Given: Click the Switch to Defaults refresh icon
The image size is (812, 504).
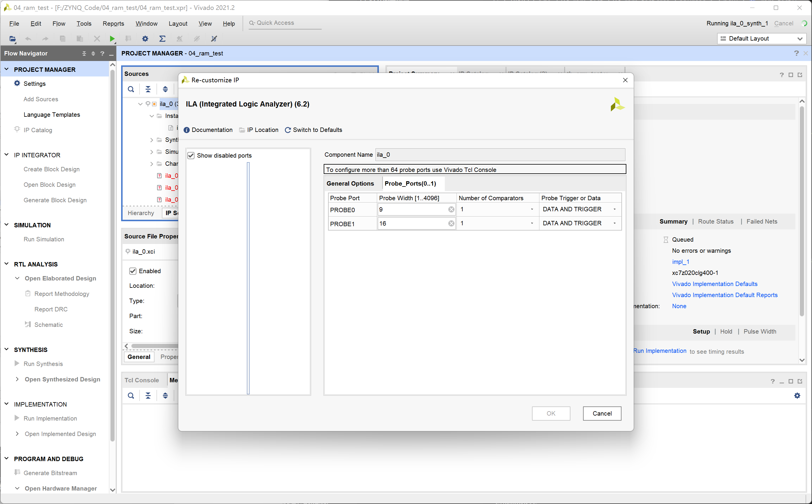Looking at the screenshot, I should click(288, 130).
